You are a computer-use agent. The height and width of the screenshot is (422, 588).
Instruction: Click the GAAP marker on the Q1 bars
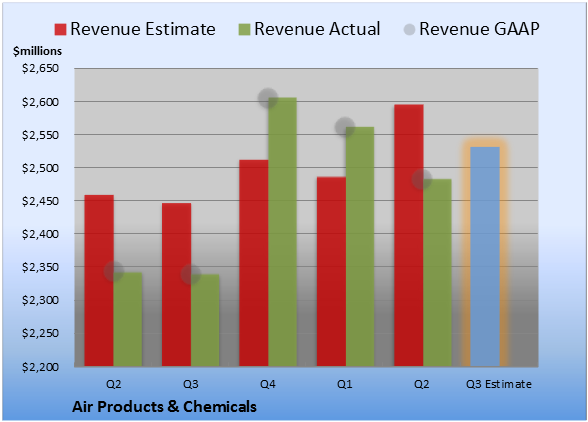tap(345, 127)
